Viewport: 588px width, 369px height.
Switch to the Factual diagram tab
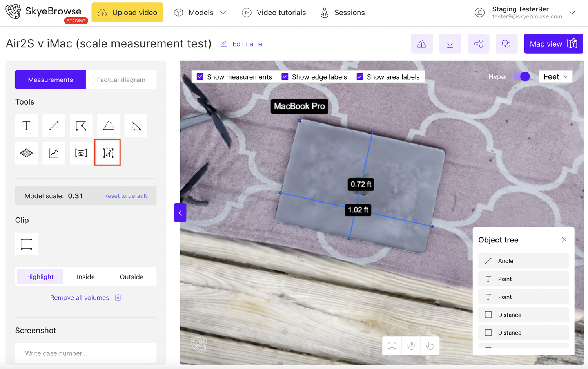click(121, 80)
